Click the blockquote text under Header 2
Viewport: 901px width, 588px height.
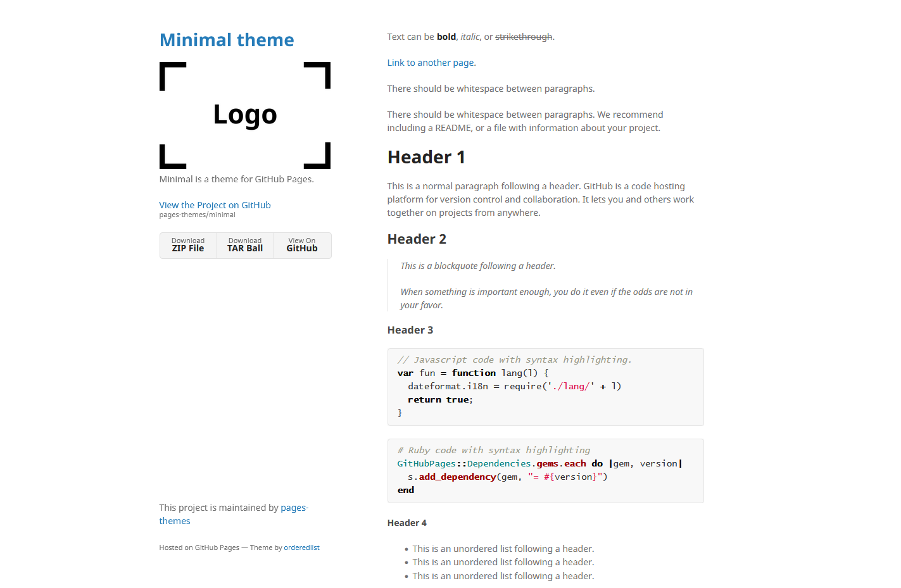click(477, 266)
